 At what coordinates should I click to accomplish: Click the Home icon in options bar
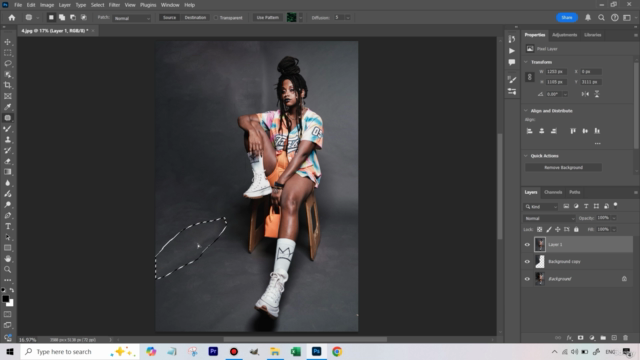12,18
